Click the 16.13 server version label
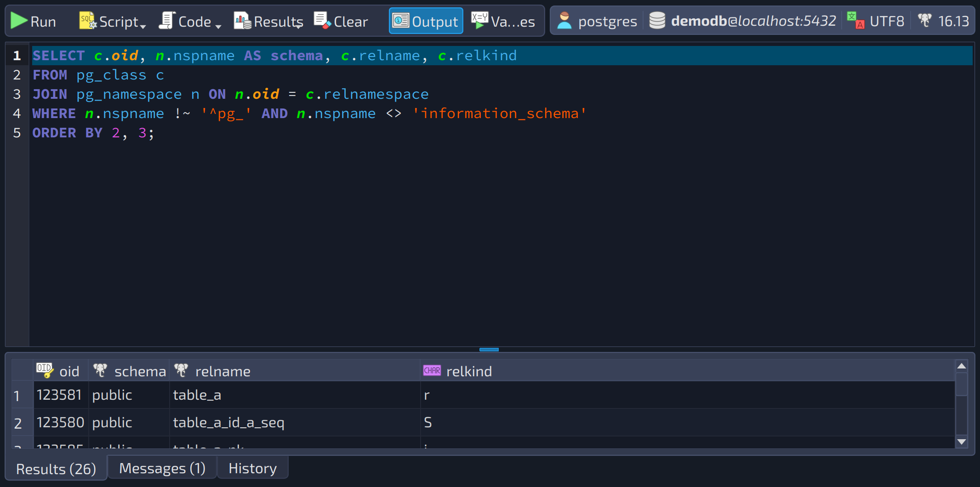 click(953, 21)
